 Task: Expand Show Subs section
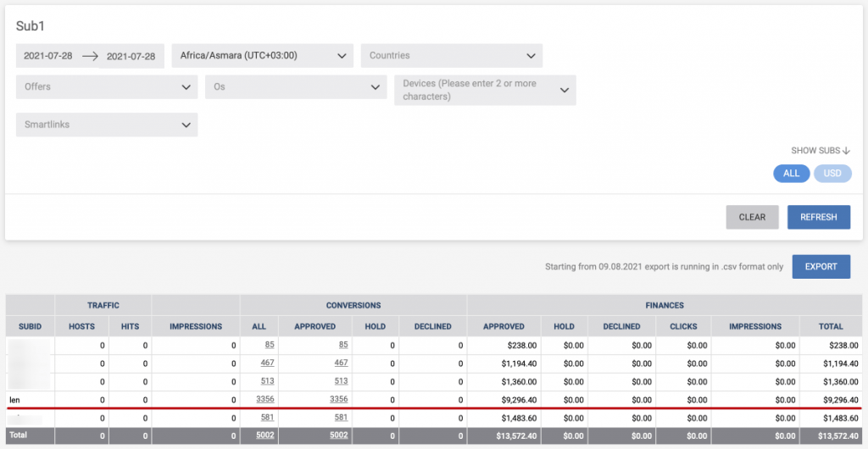[820, 151]
